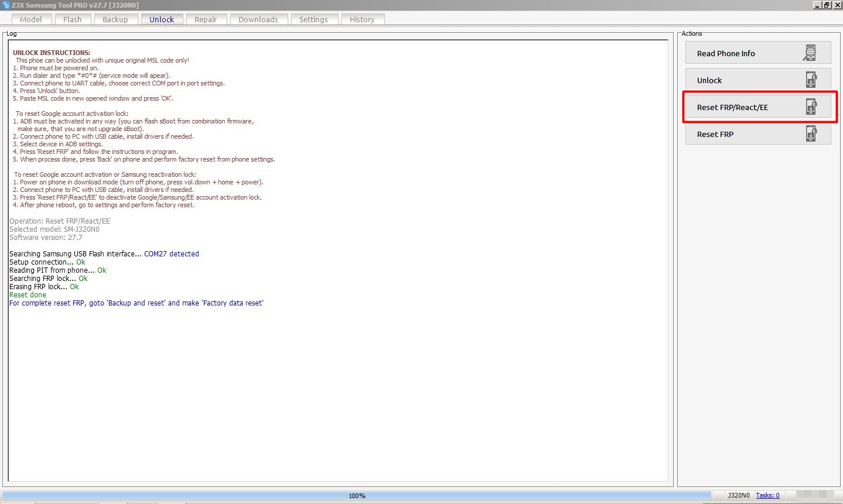843x504 pixels.
Task: Click the Read Phone Info button
Action: click(x=758, y=53)
